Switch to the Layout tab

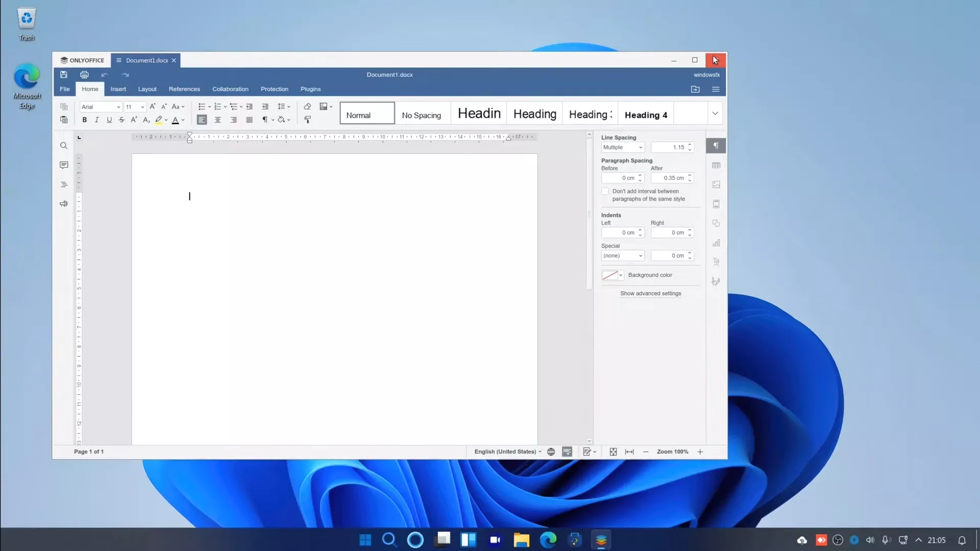coord(147,89)
